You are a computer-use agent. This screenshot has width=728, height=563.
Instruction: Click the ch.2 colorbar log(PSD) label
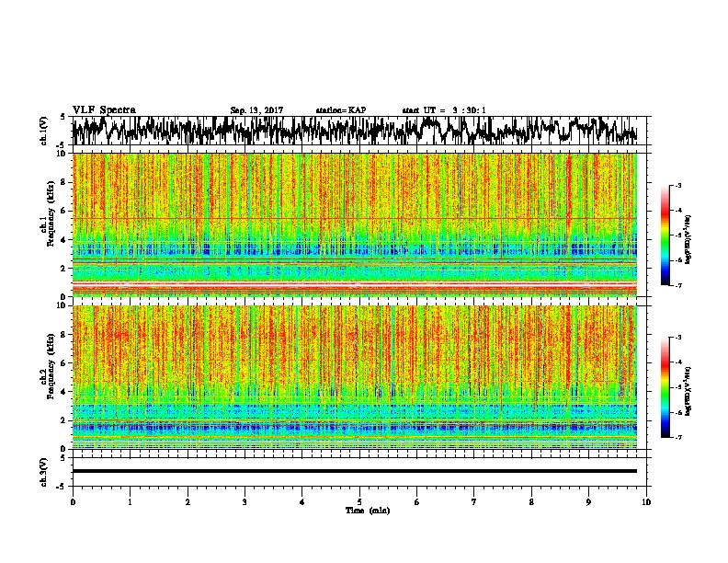tap(688, 391)
